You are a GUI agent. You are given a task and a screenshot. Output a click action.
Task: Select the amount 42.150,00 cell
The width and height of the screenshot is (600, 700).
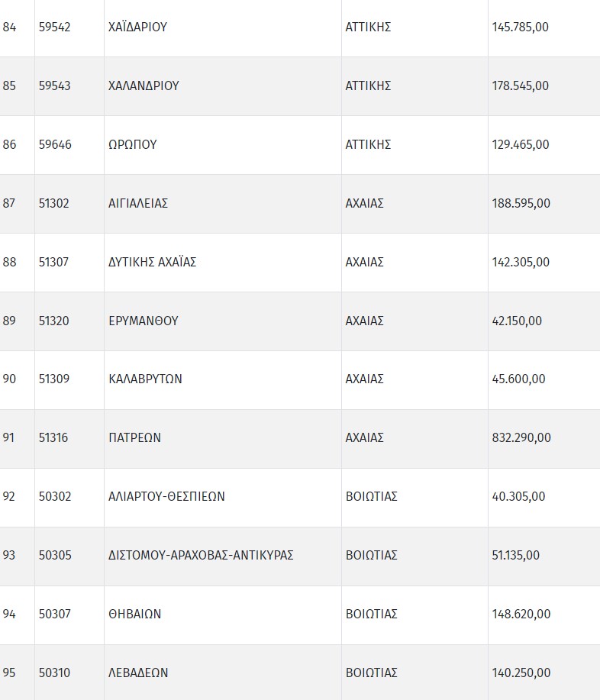(518, 321)
